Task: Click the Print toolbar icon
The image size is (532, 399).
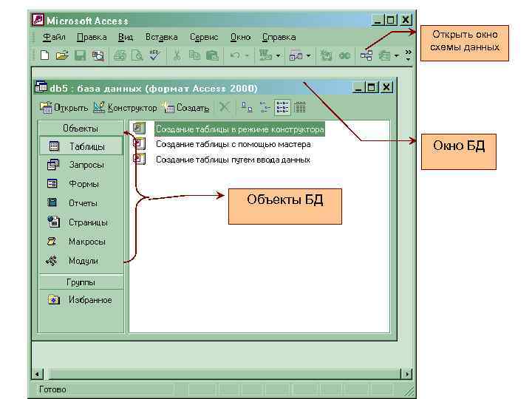Action: pyautogui.click(x=120, y=55)
